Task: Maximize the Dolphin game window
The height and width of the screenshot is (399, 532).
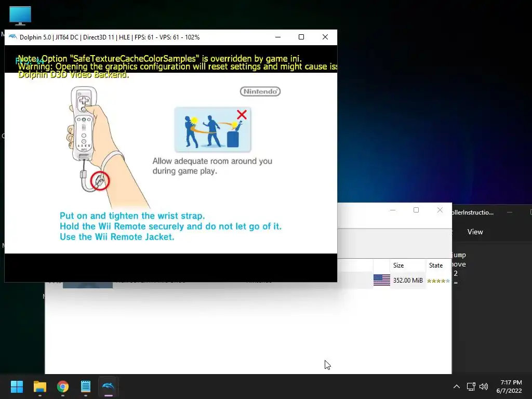Action: 301,37
